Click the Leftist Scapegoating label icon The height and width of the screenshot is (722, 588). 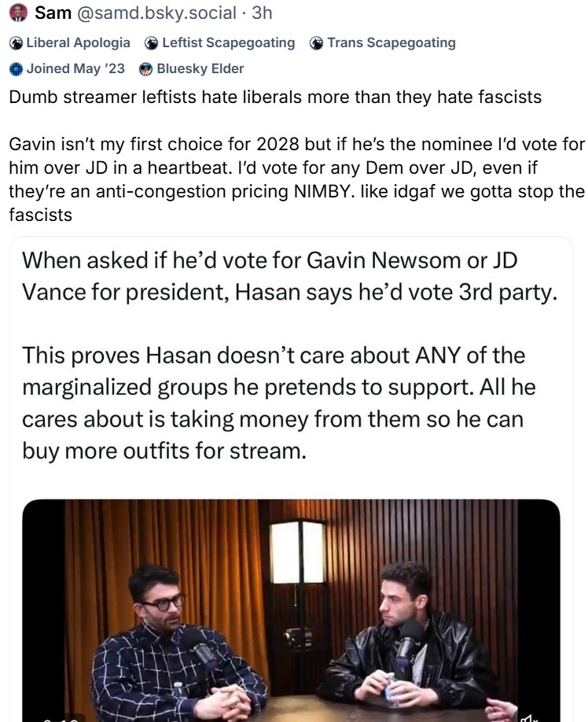coord(152,43)
